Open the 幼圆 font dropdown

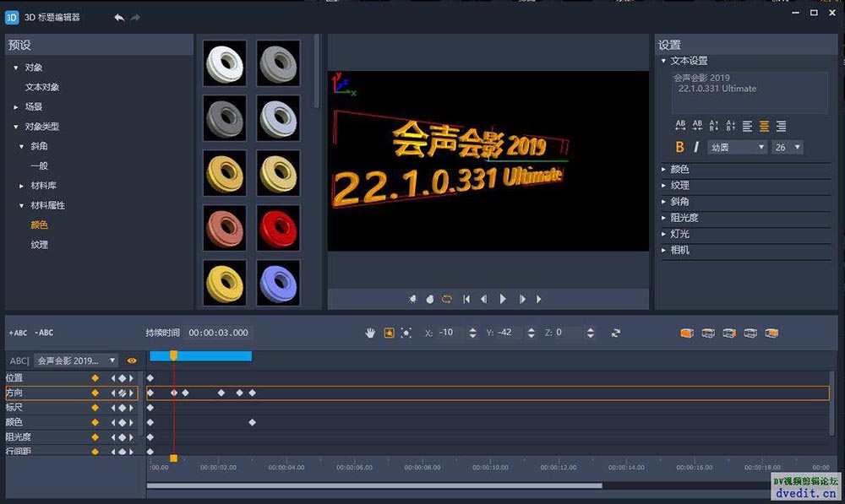point(737,147)
